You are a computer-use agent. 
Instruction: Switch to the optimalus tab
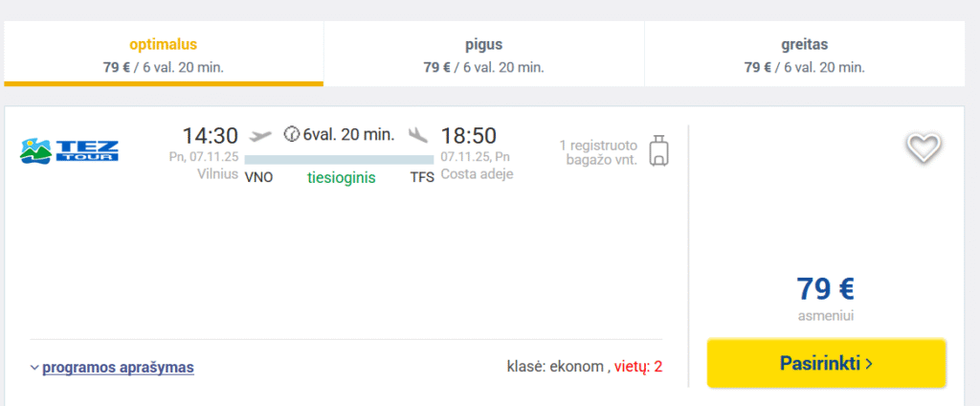(164, 55)
